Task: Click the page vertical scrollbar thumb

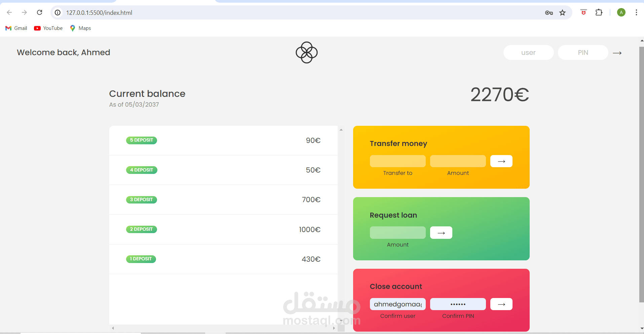Action: coord(641,174)
